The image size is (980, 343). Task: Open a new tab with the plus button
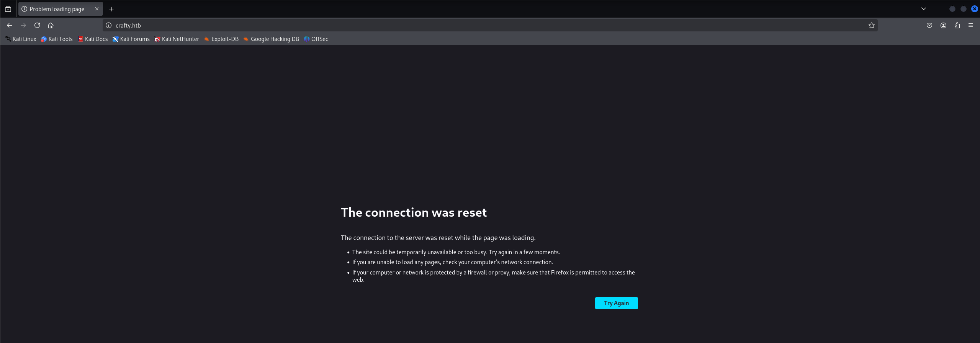(x=111, y=9)
